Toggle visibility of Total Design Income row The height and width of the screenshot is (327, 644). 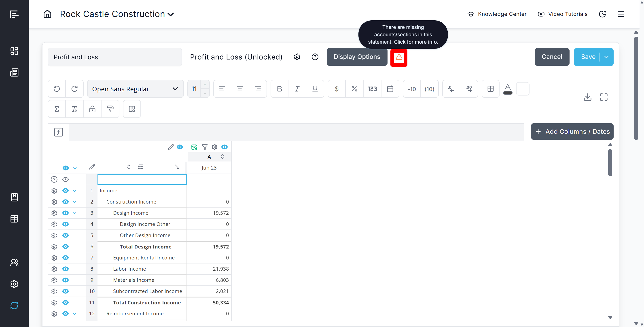coord(66,246)
